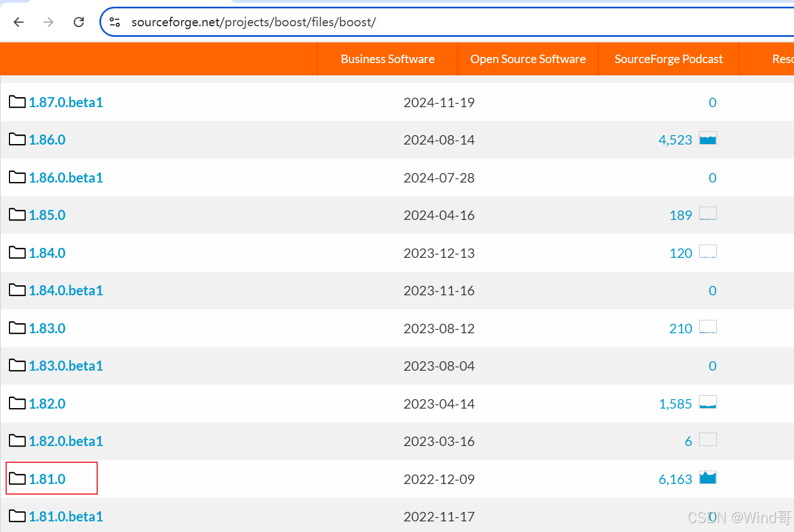Open the folder icon for 1.81.0
Viewport: 794px width, 532px height.
(x=16, y=478)
